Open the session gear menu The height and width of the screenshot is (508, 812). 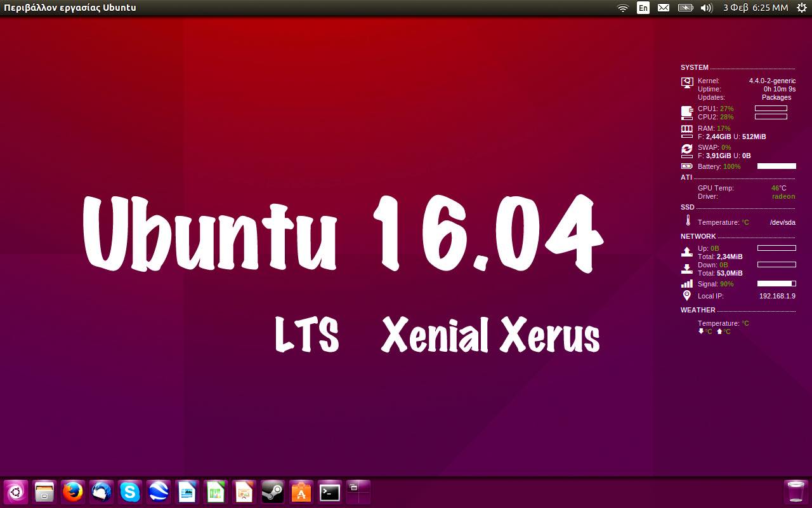click(x=800, y=8)
